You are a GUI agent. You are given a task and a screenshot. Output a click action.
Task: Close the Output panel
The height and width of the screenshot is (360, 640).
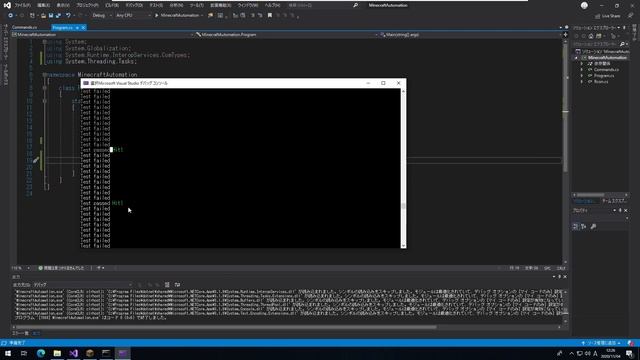pos(565,277)
